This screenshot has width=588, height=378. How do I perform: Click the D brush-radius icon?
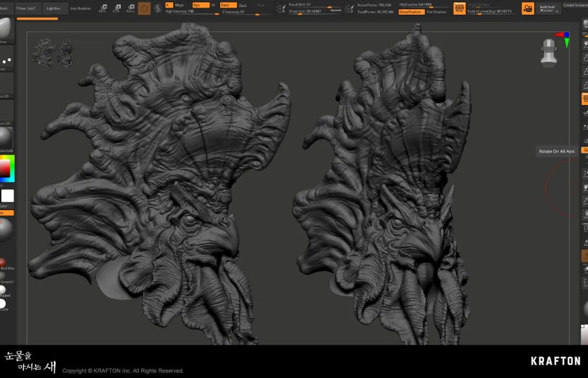coord(349,9)
